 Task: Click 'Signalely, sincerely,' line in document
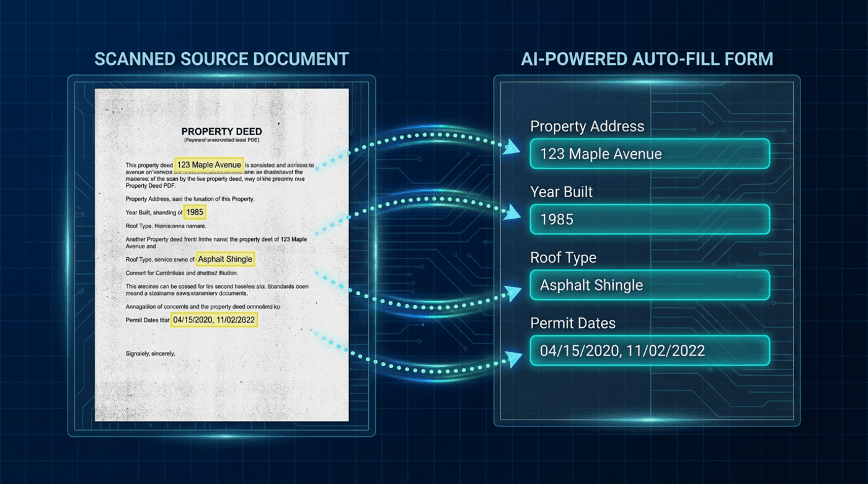(151, 354)
